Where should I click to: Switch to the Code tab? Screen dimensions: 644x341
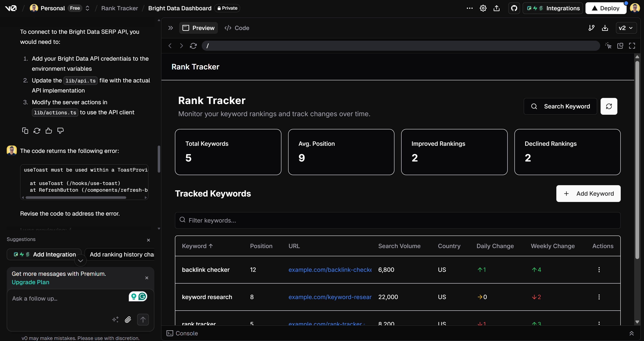pos(237,28)
